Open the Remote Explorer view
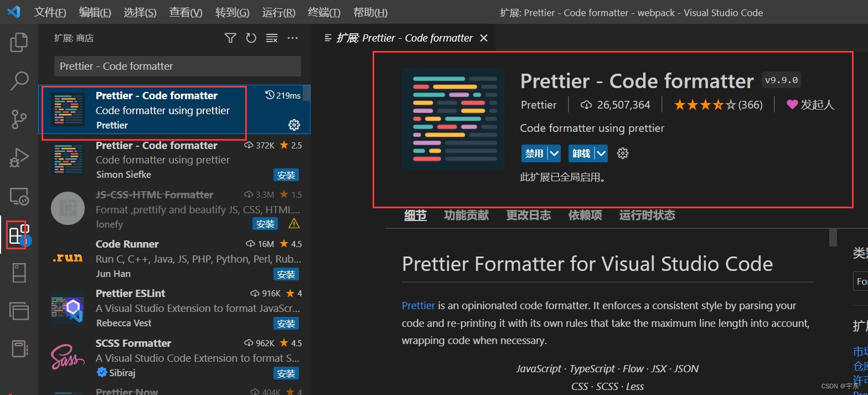Screen dimensions: 868x395 click(x=19, y=196)
